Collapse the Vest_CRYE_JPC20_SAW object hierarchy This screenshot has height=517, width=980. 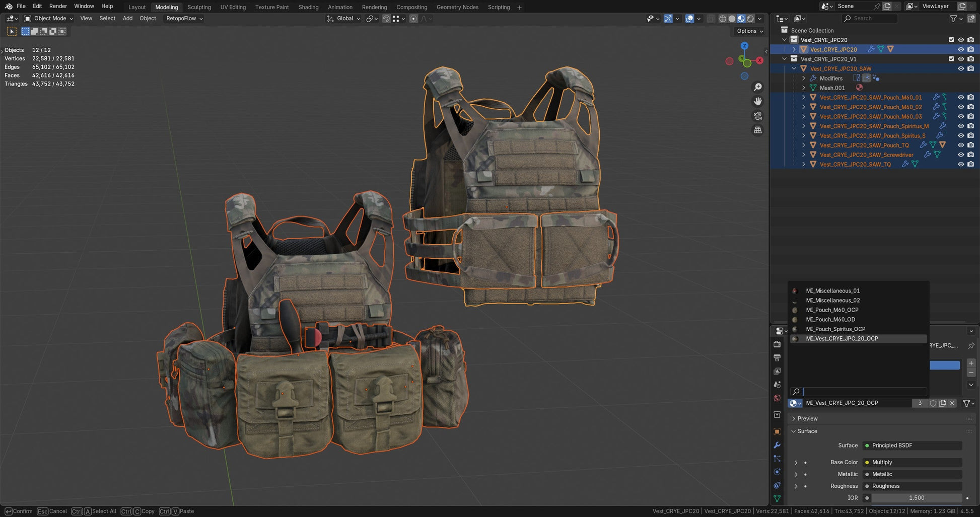(x=794, y=68)
